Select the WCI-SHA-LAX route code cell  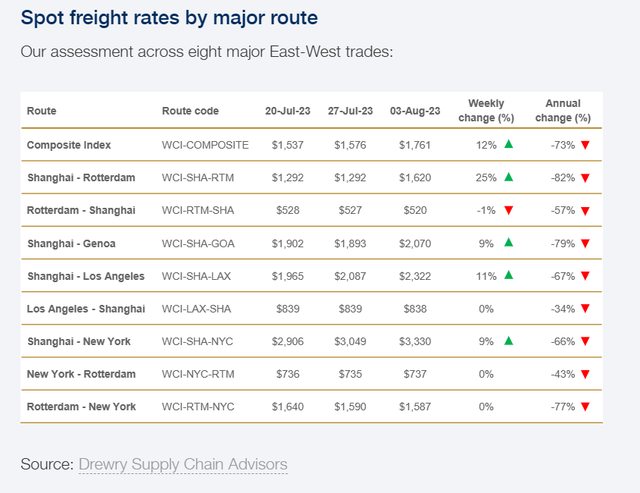(x=198, y=276)
